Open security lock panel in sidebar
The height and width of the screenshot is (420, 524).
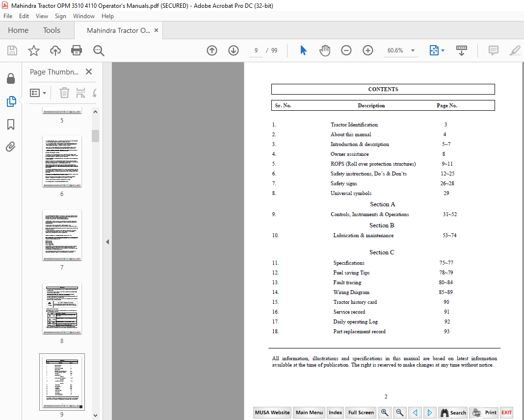pyautogui.click(x=11, y=78)
